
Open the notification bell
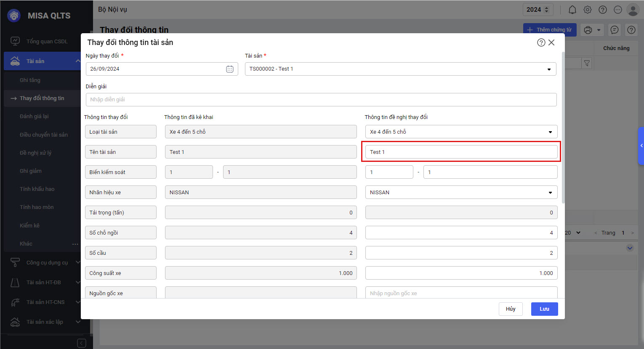(x=572, y=10)
